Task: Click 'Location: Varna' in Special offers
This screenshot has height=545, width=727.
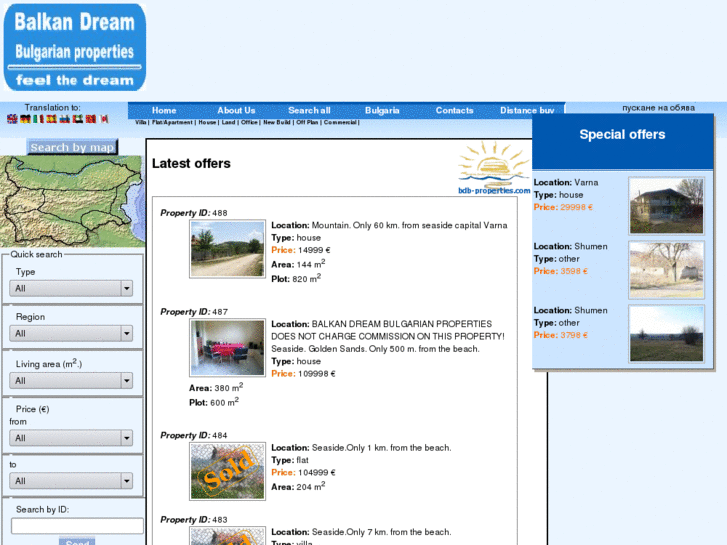Action: [x=566, y=182]
